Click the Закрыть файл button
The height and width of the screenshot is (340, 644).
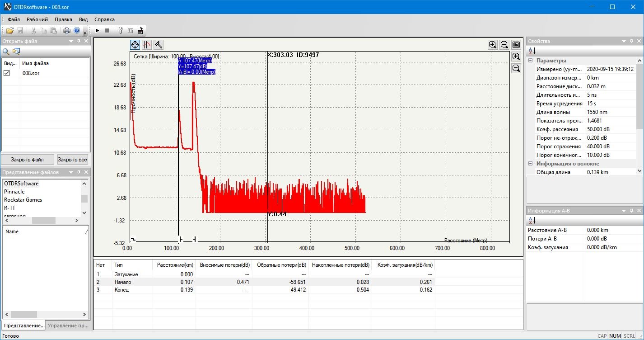[28, 160]
